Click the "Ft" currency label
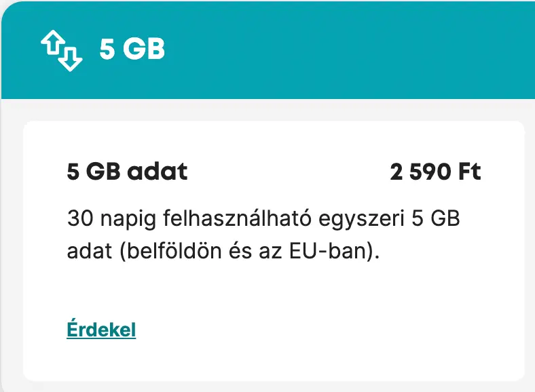Image resolution: width=535 pixels, height=392 pixels. pyautogui.click(x=469, y=172)
